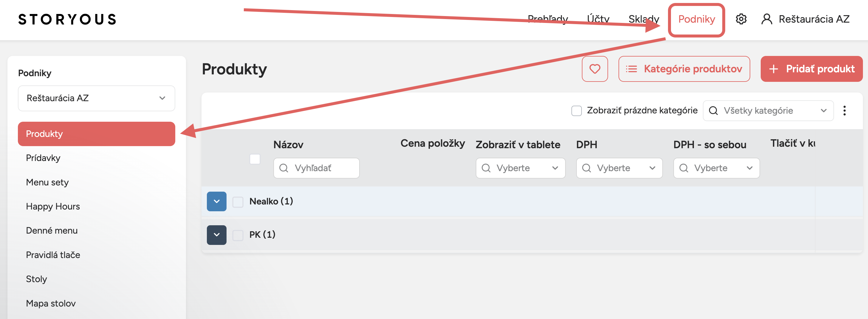Expand the Nealko category row

coord(217,201)
